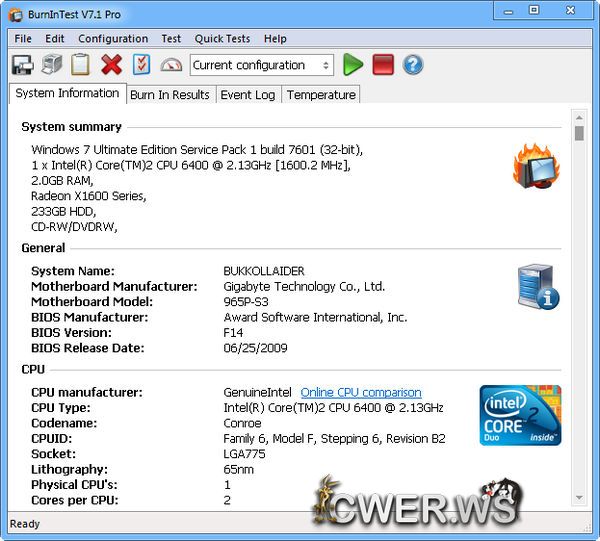Click the Gigabyte Technology Co., Ltd. value
Viewport: 600px width, 541px height.
coord(304,287)
